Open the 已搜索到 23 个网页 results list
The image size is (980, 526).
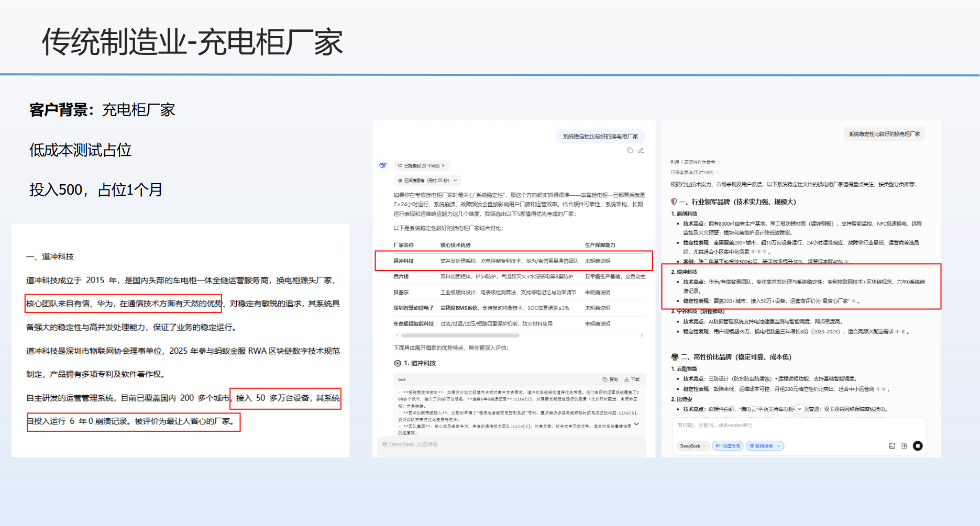tap(421, 165)
